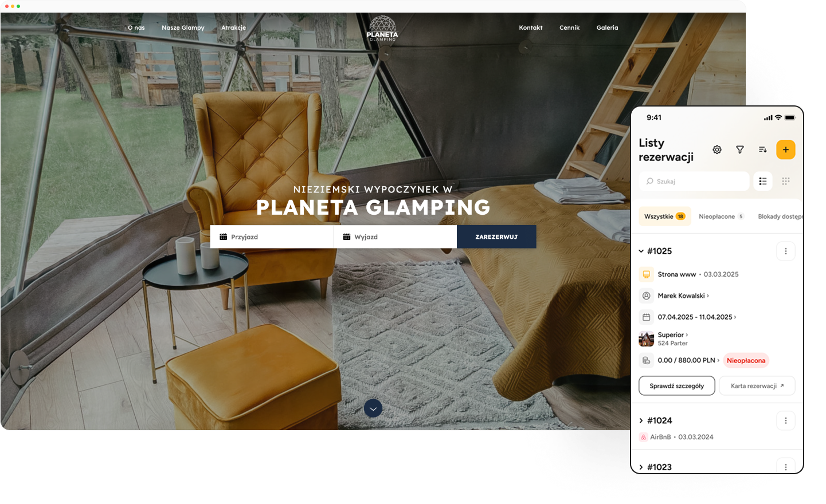826x504 pixels.
Task: Click the Szukaj search field
Action: (x=694, y=181)
